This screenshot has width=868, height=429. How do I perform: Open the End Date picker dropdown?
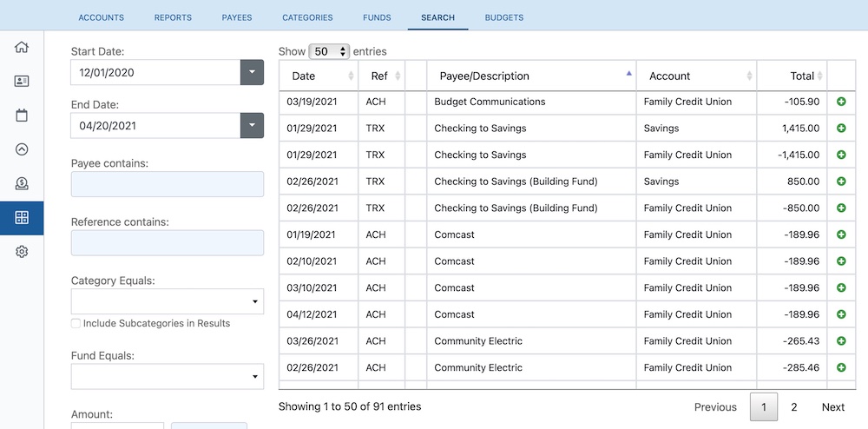pyautogui.click(x=252, y=126)
